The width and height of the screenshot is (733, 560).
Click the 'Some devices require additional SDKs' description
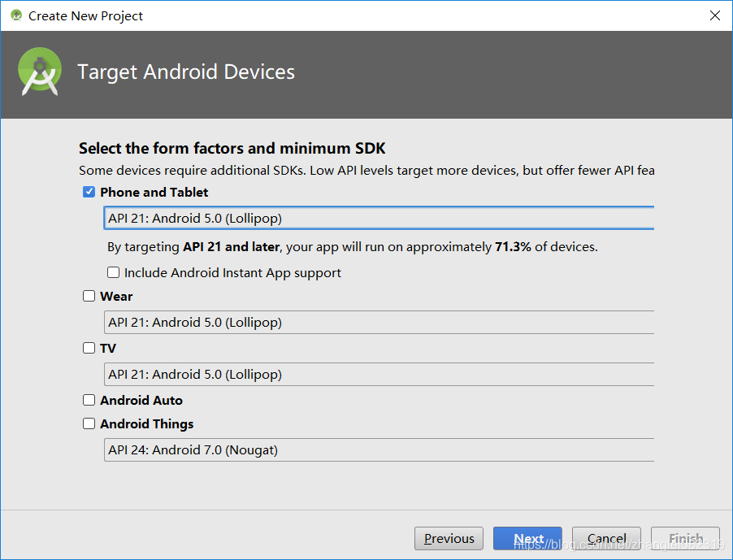point(366,170)
